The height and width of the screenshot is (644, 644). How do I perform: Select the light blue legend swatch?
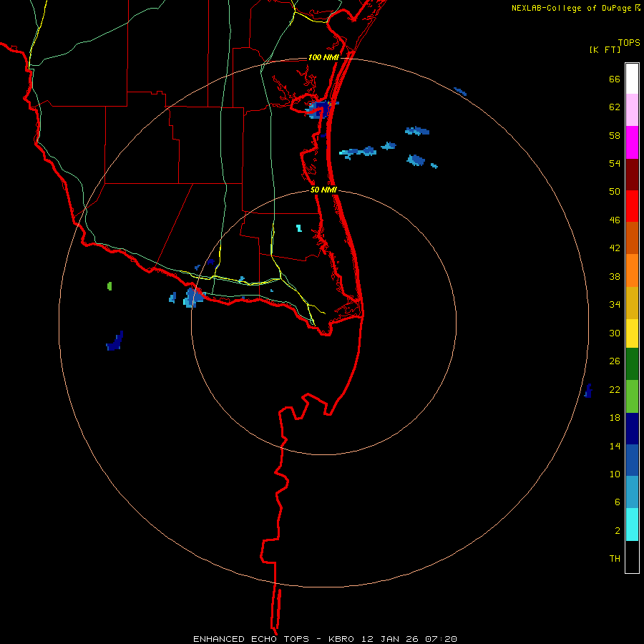pos(632,492)
